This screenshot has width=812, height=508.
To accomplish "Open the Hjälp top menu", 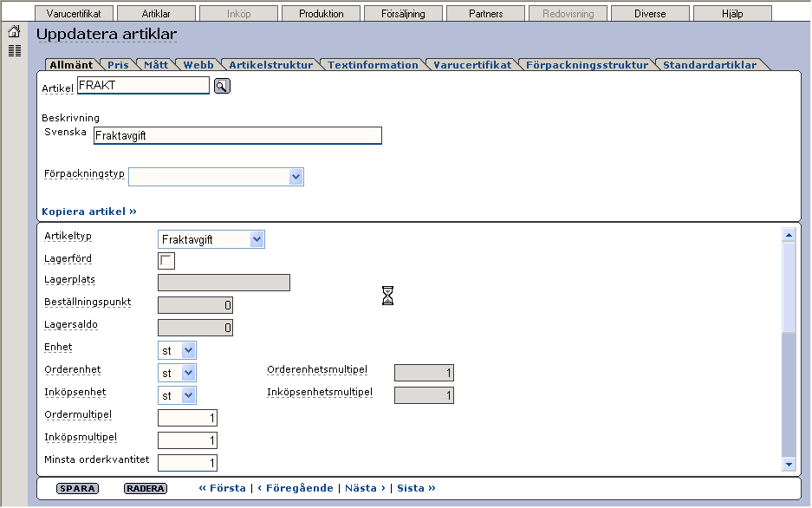I will (733, 14).
